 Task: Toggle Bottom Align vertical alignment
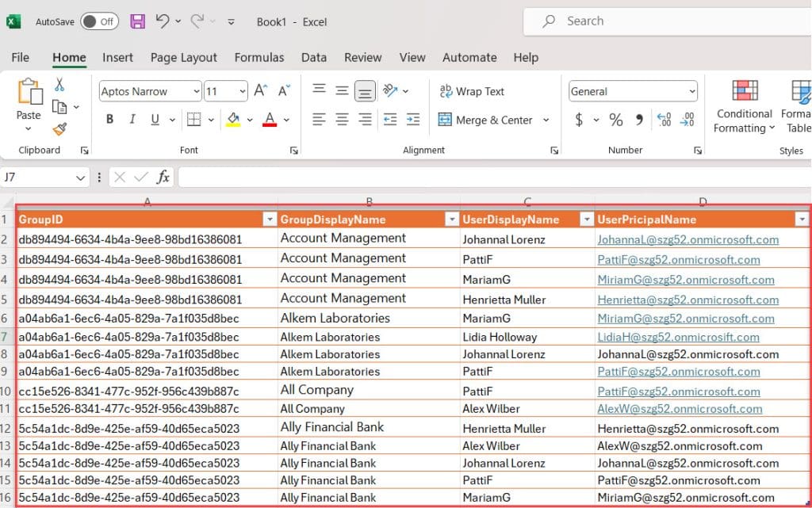pyautogui.click(x=365, y=91)
